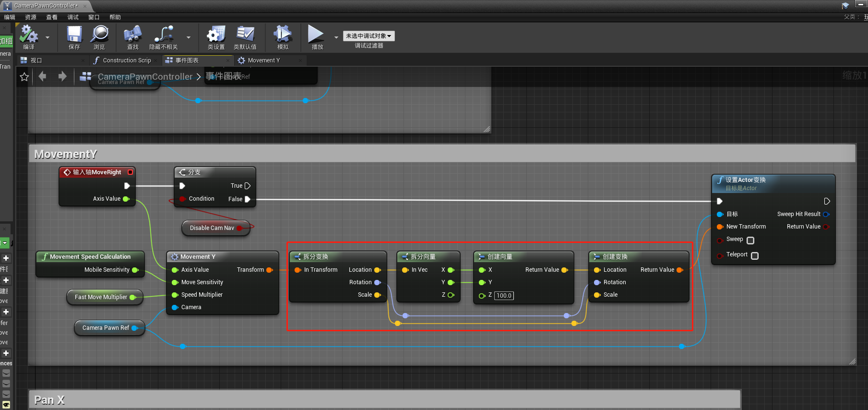Open the 编辑 menu
This screenshot has height=410, width=868.
coord(10,17)
